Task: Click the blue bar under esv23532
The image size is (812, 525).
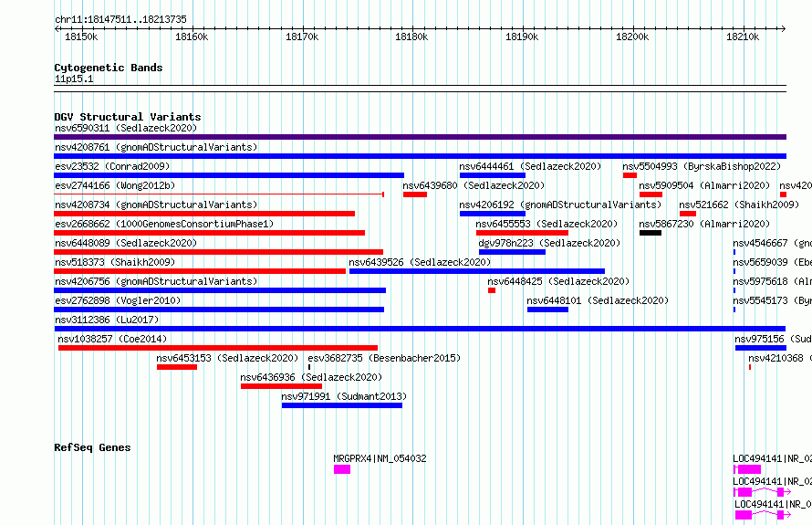Action: point(229,175)
